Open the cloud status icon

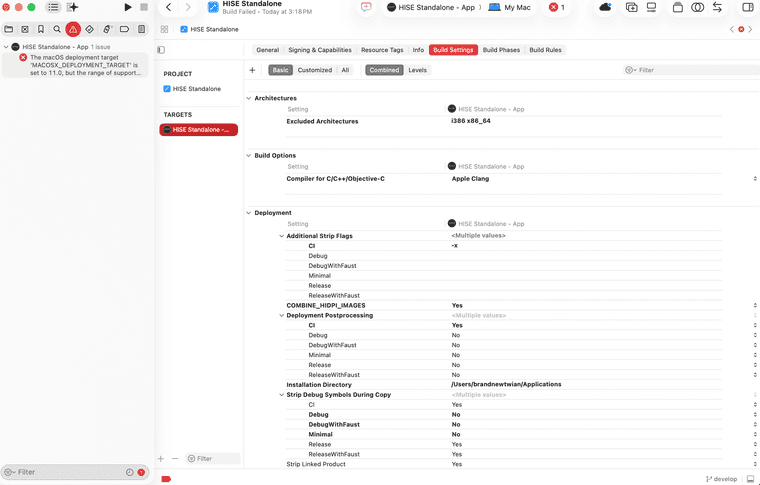pos(605,7)
